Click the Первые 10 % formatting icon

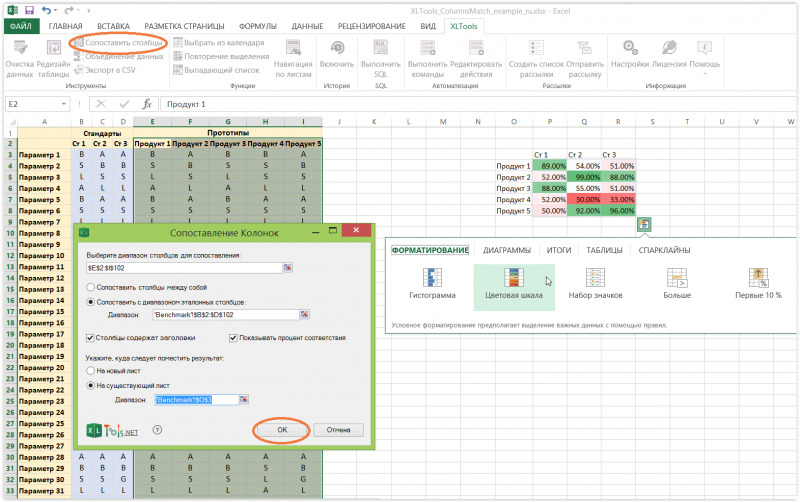[x=758, y=283]
